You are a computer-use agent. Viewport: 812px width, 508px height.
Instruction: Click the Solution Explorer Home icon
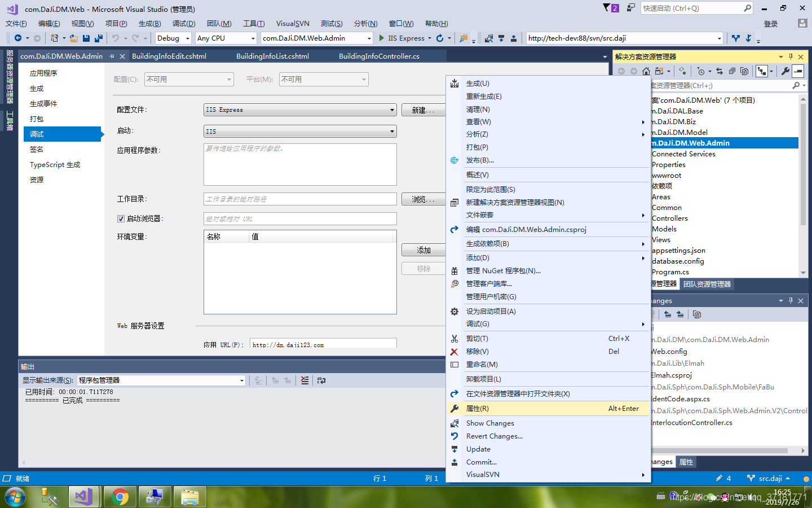click(646, 71)
